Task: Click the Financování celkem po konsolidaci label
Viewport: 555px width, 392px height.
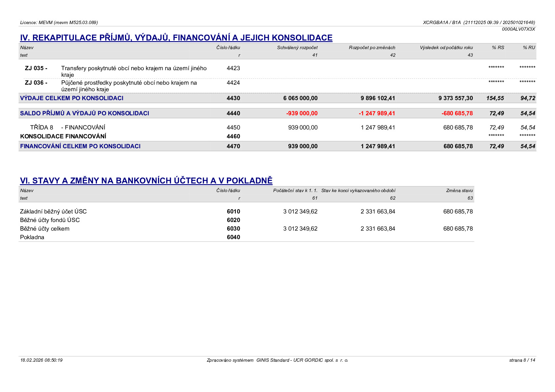Action: (x=80, y=146)
